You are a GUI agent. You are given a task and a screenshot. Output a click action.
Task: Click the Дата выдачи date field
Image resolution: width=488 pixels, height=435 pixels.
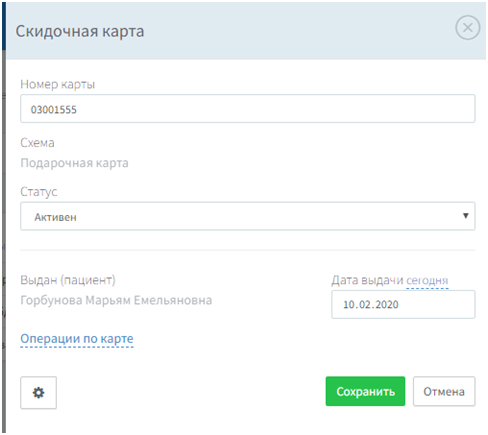[403, 304]
